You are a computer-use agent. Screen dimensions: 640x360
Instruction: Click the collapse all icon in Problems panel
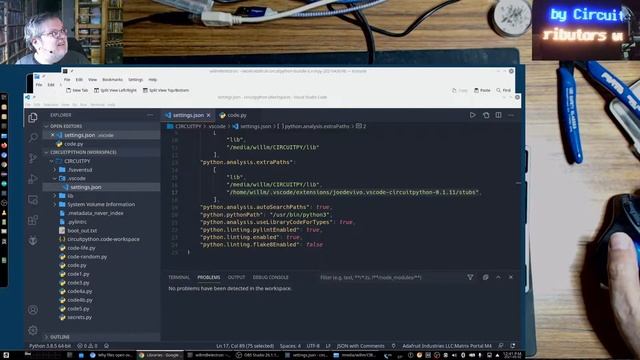click(485, 277)
